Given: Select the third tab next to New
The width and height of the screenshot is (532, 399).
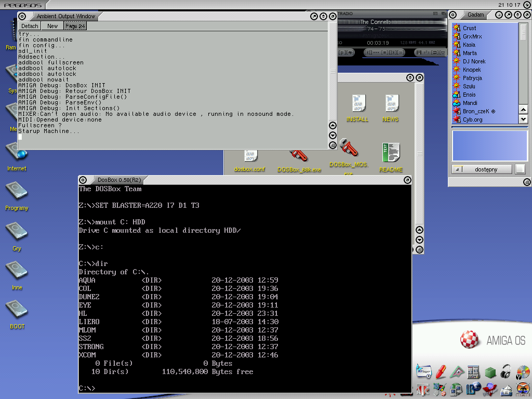Looking at the screenshot, I should click(75, 26).
